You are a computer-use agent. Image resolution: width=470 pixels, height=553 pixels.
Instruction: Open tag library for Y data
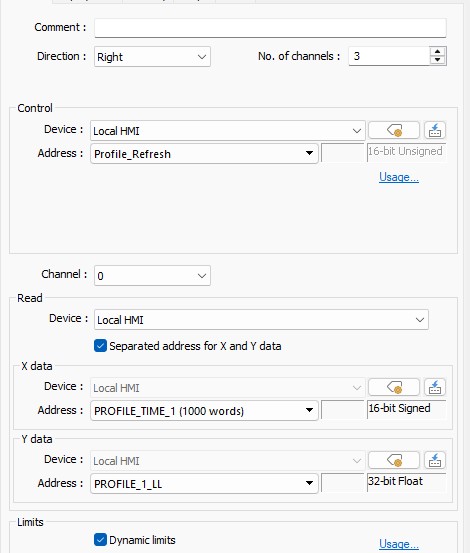(394, 460)
